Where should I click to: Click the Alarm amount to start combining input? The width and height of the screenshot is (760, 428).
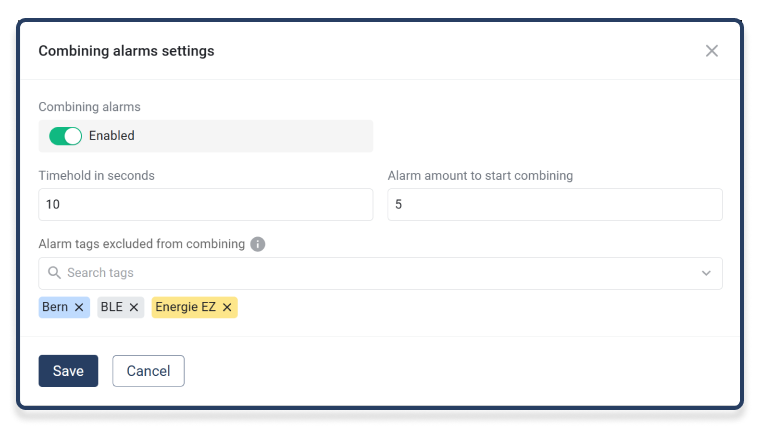pos(554,205)
